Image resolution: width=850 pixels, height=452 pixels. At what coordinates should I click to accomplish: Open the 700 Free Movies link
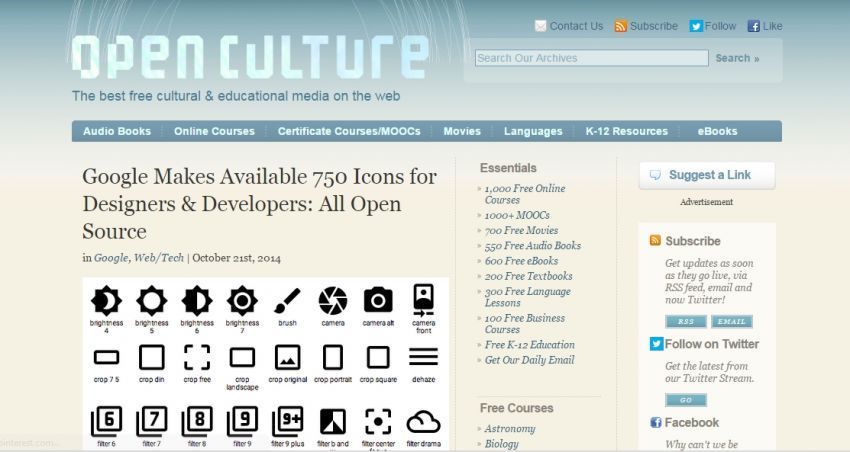tap(521, 230)
